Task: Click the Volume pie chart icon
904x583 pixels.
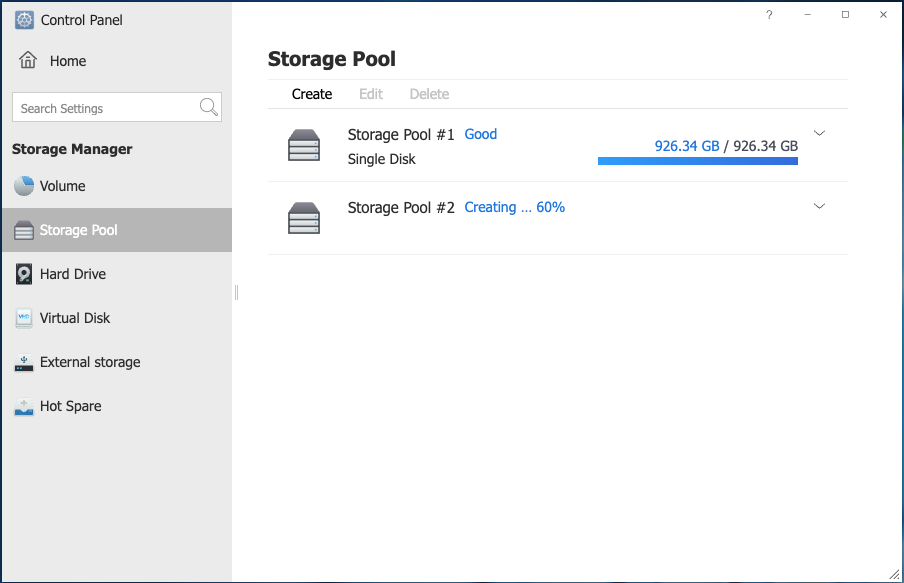Action: [x=24, y=186]
